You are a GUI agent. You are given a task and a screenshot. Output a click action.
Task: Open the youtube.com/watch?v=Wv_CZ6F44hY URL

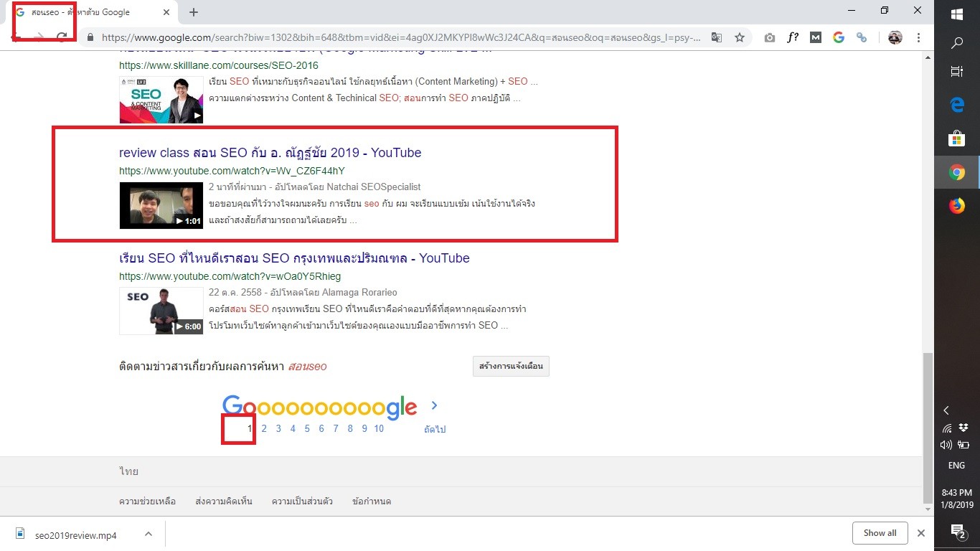[x=232, y=171]
